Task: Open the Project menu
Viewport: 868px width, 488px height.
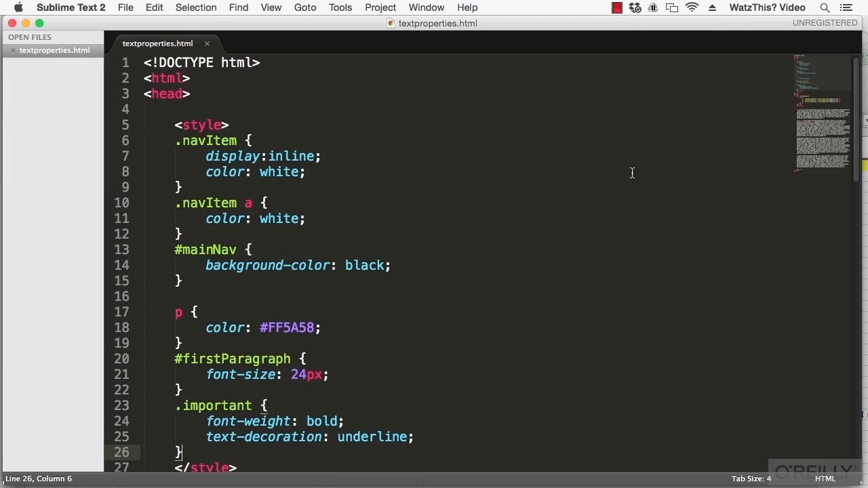Action: (380, 7)
